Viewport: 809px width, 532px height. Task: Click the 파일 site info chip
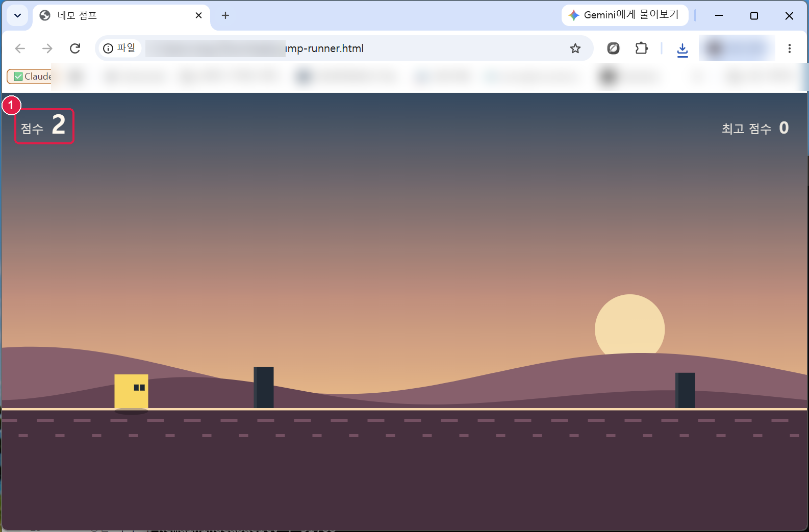click(x=120, y=48)
